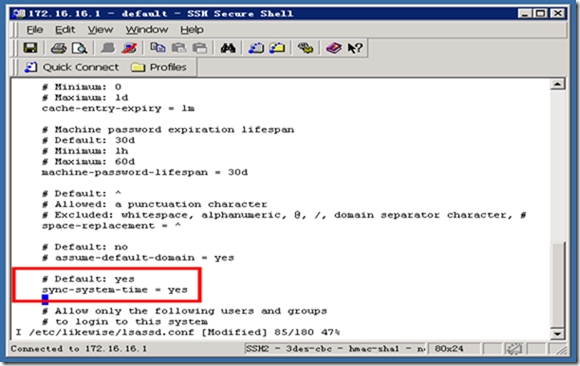This screenshot has width=580, height=366.
Task: Open the Window menu
Action: coord(147,30)
